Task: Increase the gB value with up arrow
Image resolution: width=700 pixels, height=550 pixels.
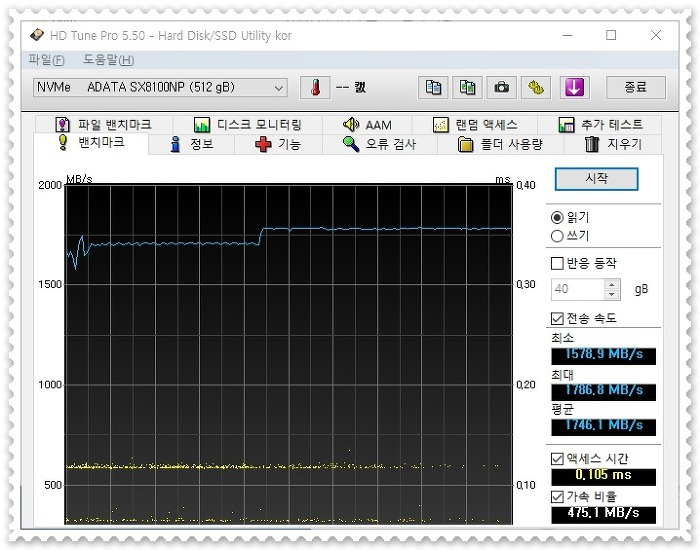Action: click(612, 284)
